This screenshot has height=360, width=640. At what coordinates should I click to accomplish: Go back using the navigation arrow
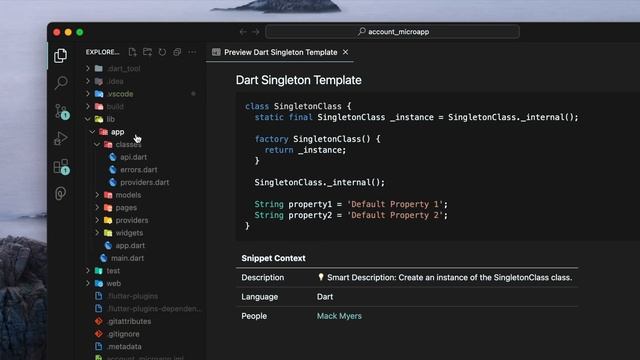point(243,32)
